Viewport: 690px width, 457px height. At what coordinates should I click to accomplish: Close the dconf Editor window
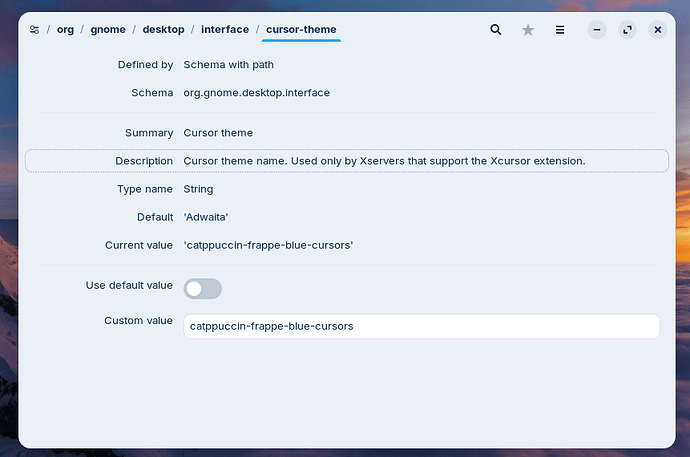point(657,30)
